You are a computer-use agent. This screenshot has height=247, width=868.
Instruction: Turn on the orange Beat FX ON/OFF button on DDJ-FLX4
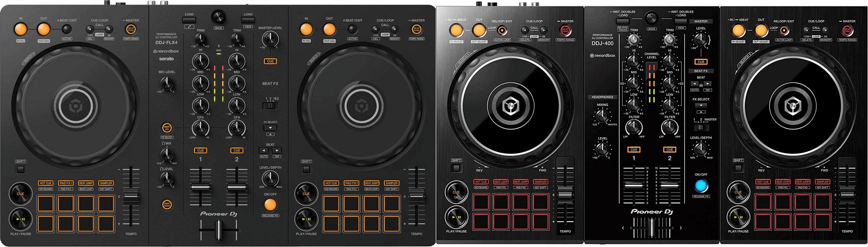click(x=270, y=204)
